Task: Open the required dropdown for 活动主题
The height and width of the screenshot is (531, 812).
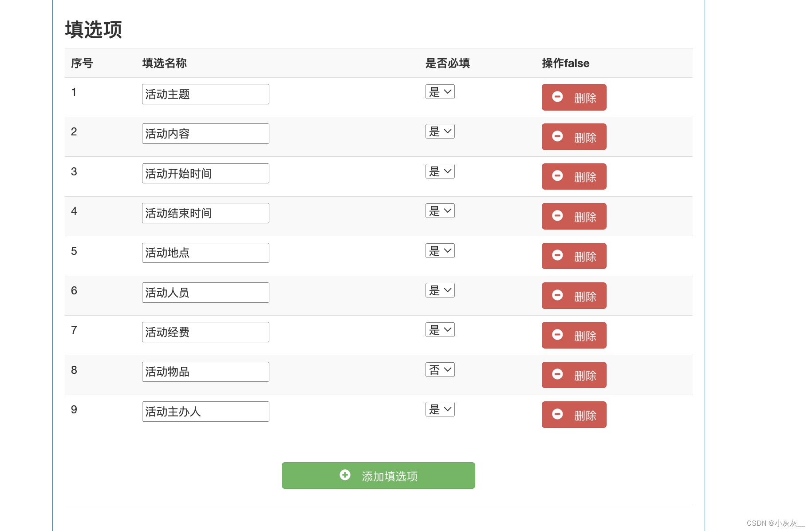Action: coord(440,91)
